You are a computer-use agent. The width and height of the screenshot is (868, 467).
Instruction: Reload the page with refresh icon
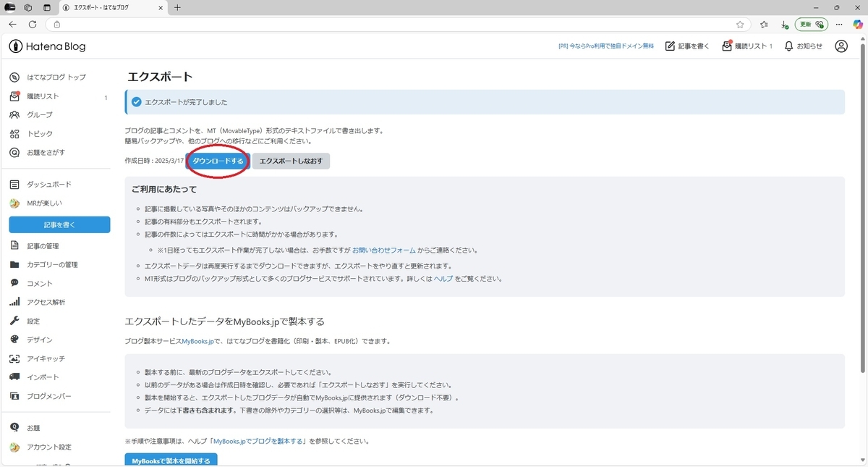(33, 24)
